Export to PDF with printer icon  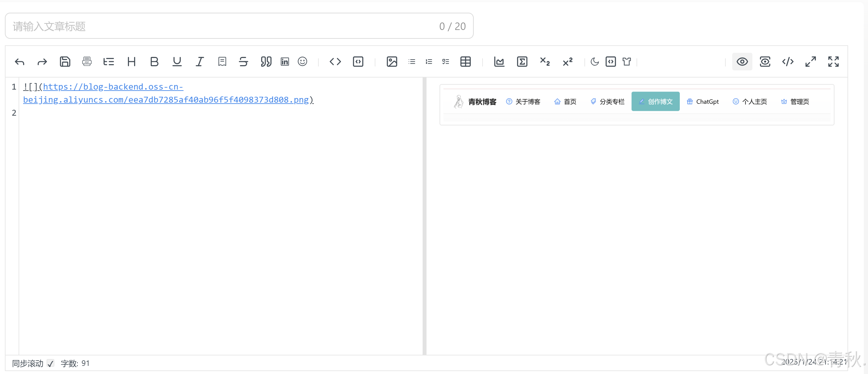pos(87,62)
